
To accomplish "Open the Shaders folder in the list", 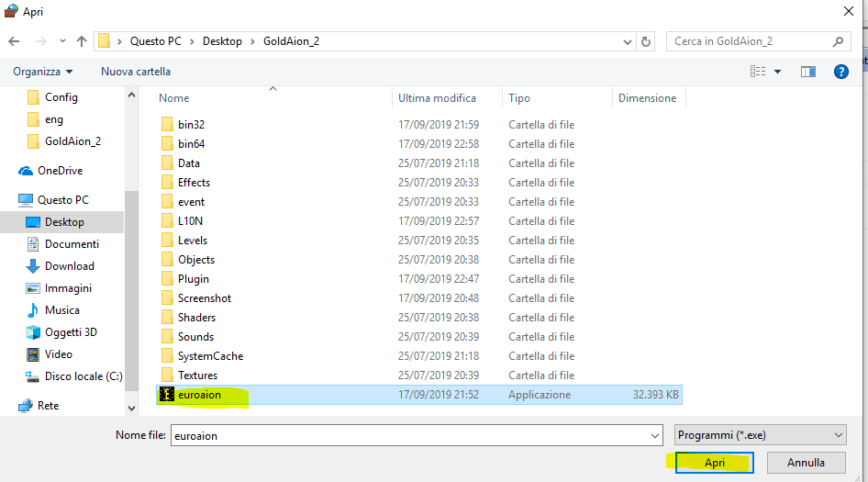I will tap(196, 318).
